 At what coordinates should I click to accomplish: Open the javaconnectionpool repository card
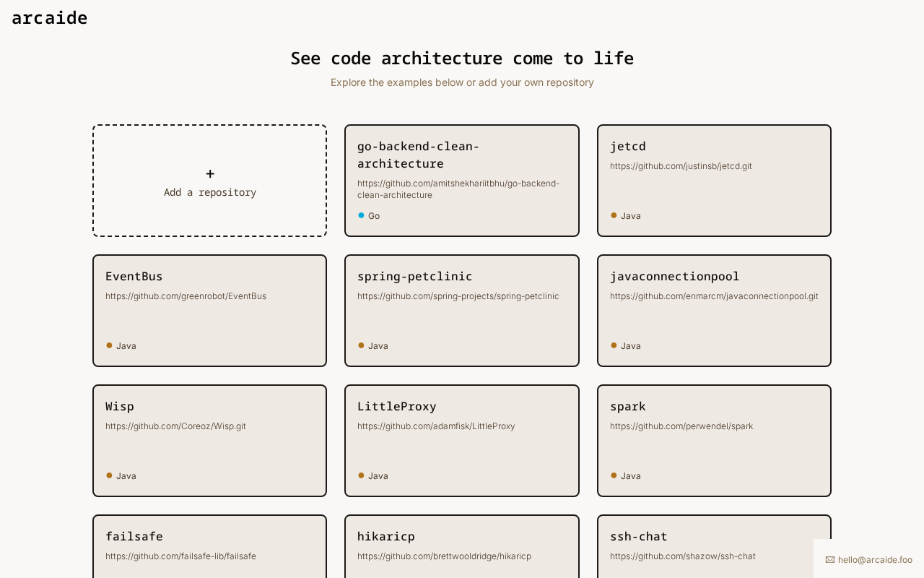click(x=714, y=311)
